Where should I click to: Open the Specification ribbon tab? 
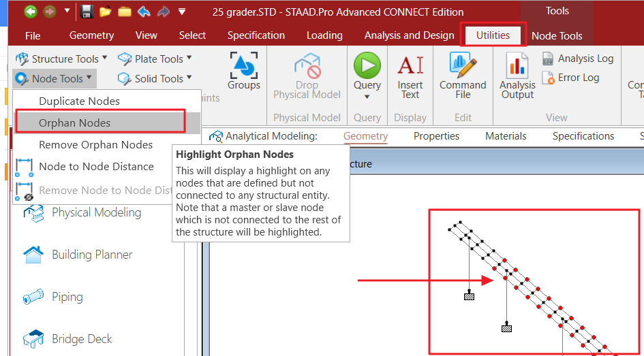(x=256, y=35)
